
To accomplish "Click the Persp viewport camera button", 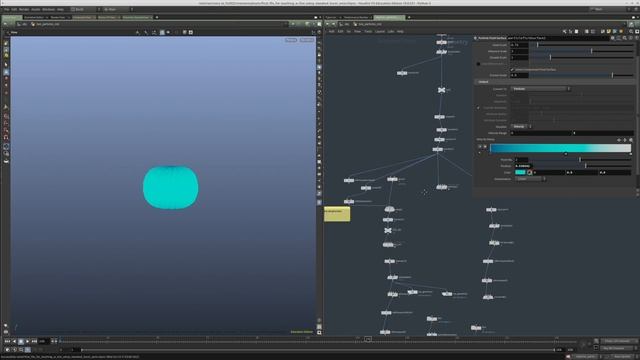I will coord(291,40).
